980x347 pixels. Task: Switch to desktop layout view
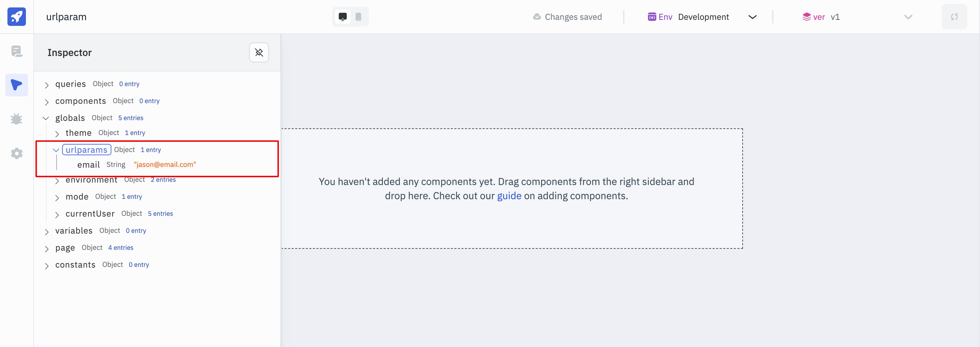(x=342, y=17)
